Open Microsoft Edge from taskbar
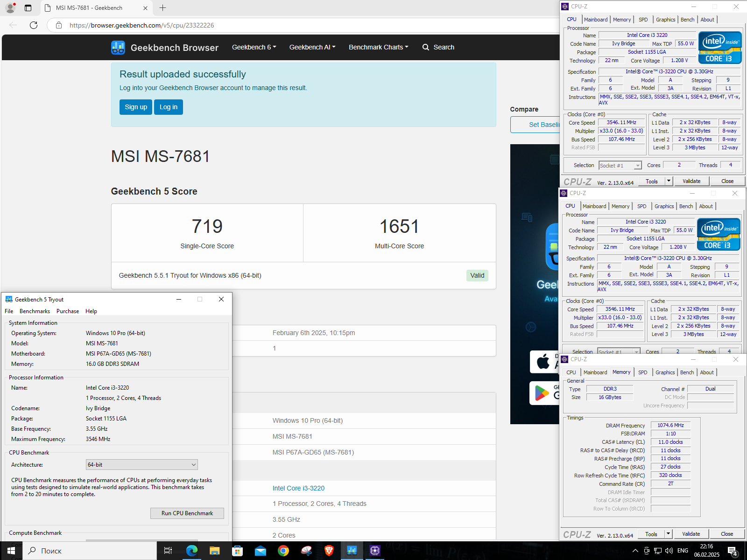 [x=191, y=551]
